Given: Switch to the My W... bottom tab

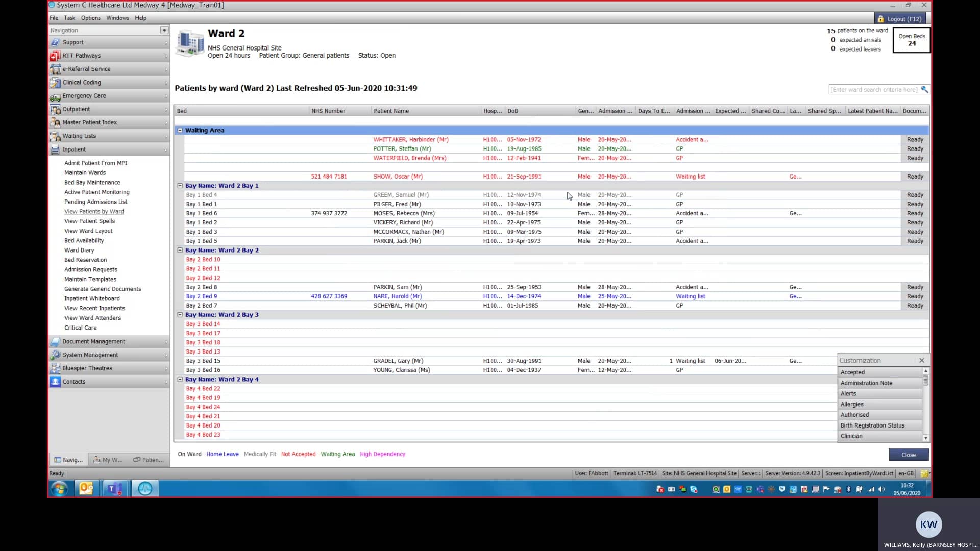Looking at the screenshot, I should pos(108,460).
